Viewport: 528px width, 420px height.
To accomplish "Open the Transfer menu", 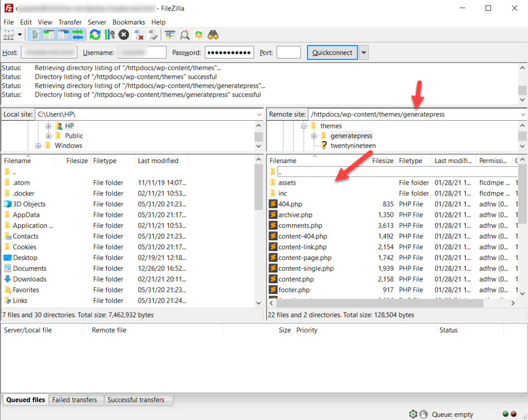I will pos(70,22).
